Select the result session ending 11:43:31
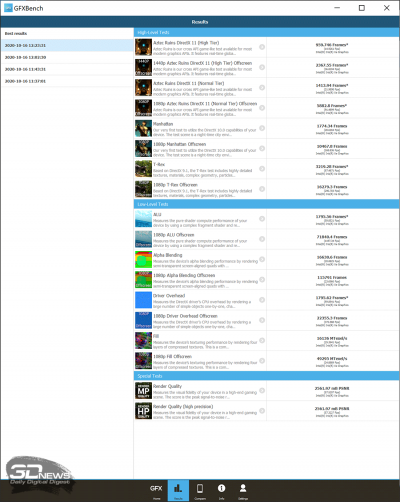Screen dimensions: 400x502 (x=67, y=69)
